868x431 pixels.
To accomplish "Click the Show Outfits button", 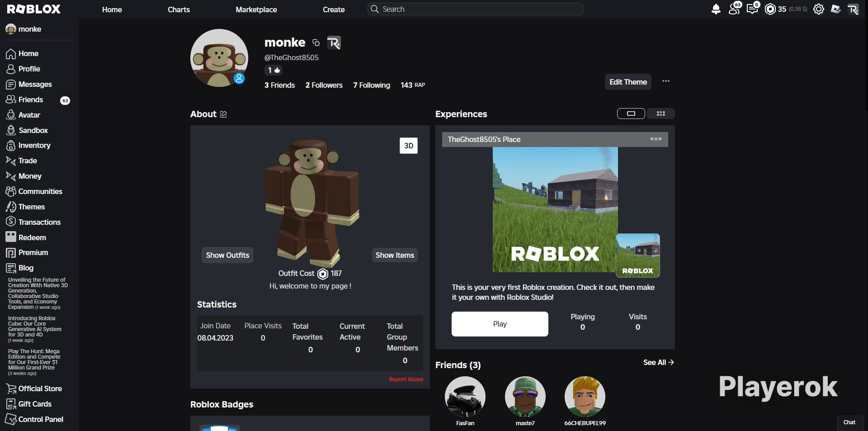I will [x=227, y=255].
